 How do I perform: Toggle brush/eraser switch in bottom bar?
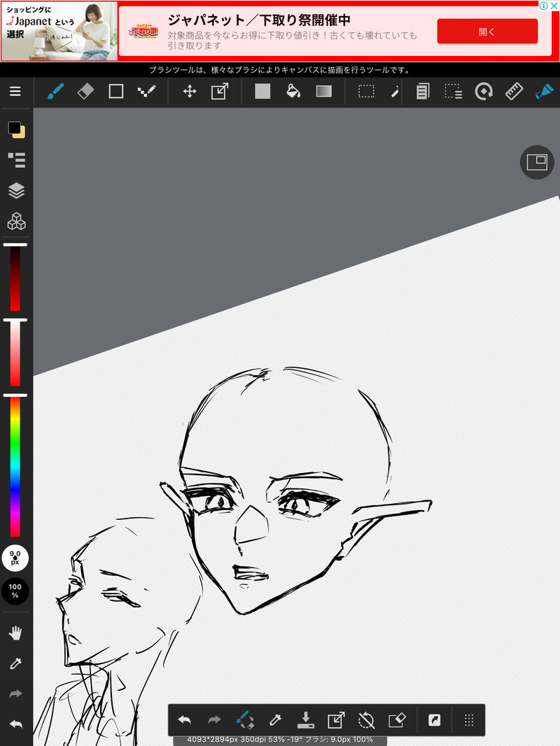(x=245, y=720)
